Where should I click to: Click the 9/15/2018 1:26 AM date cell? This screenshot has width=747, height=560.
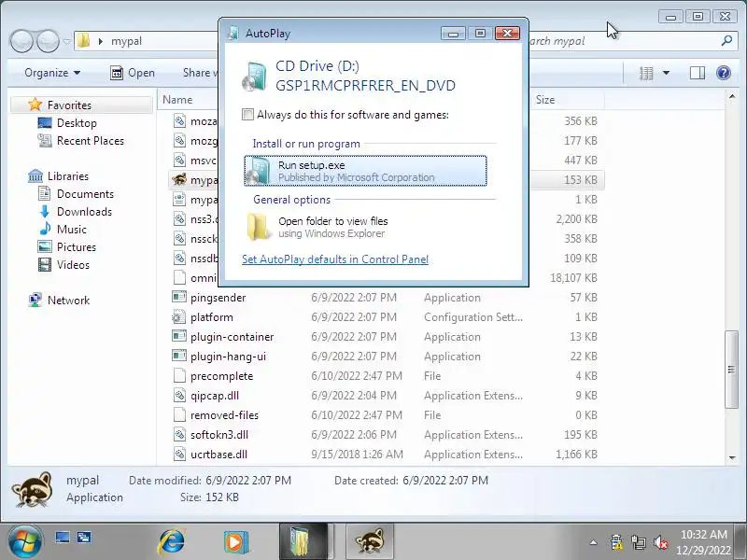pyautogui.click(x=357, y=455)
